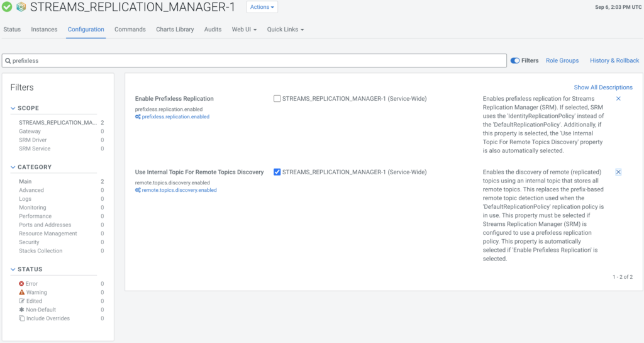The image size is (644, 343).
Task: Dismiss description for Enable Prefixless Replication
Action: (x=618, y=99)
